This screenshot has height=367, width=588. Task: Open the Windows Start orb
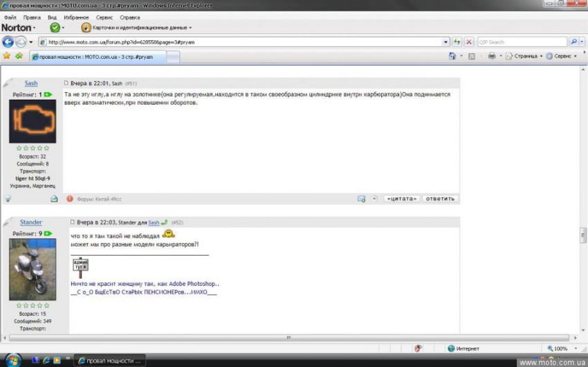click(12, 361)
